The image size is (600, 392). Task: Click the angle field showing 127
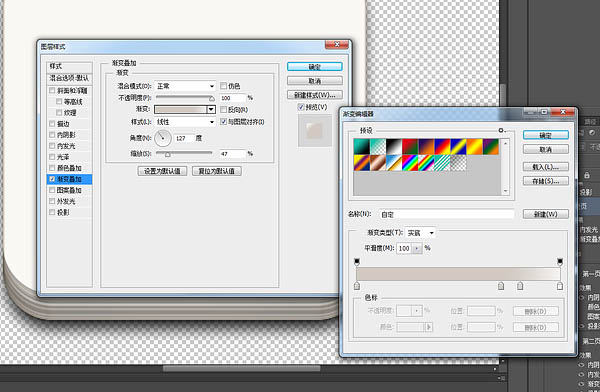coord(184,138)
